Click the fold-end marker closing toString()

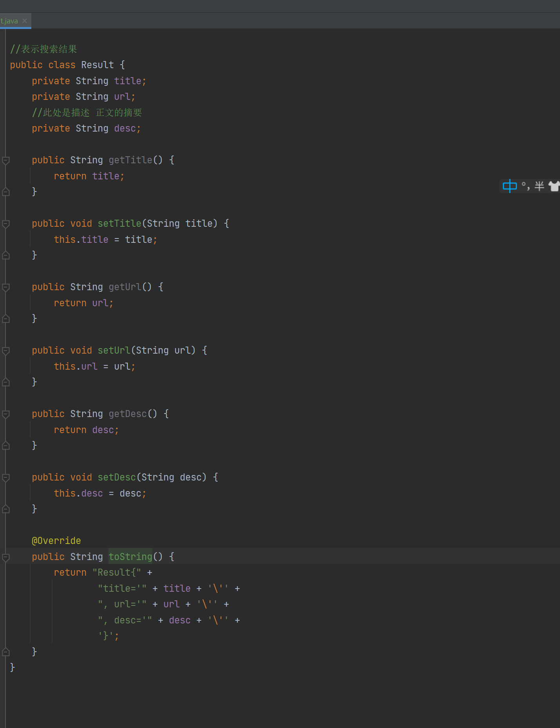(x=6, y=652)
